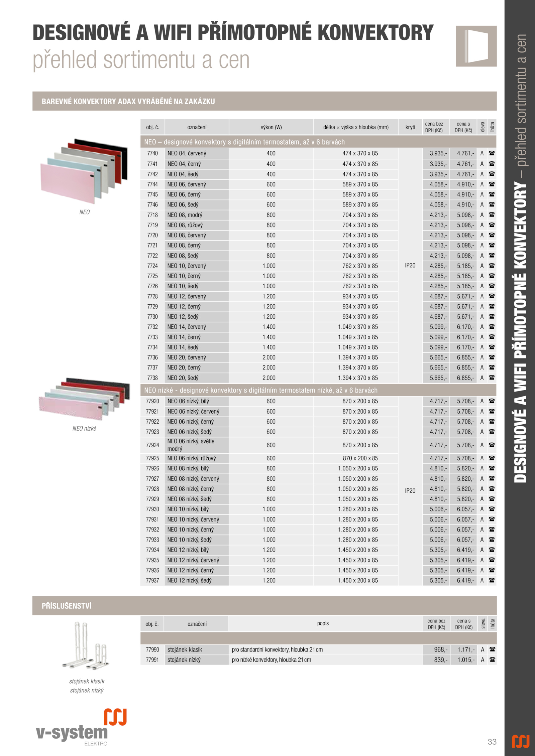This screenshot has height=756, width=535.
Task: Click the phone icon for NEO 06, černý
Action: pos(492,194)
